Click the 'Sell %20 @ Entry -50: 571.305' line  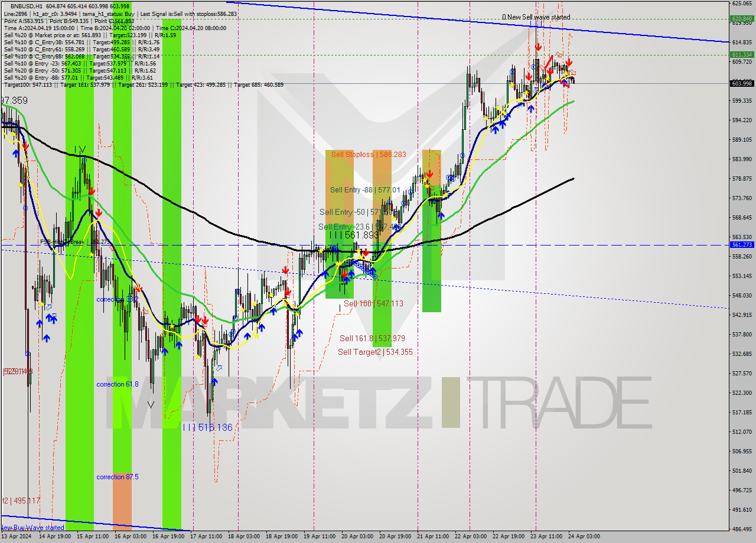click(80, 70)
